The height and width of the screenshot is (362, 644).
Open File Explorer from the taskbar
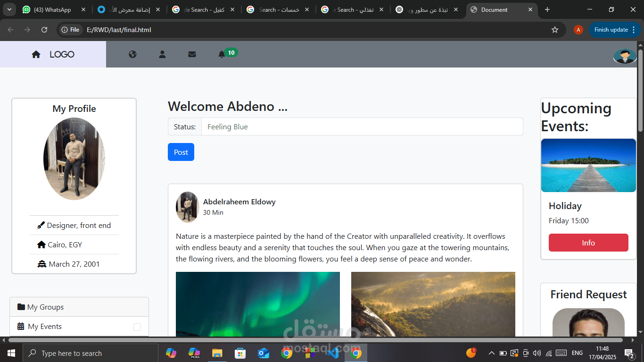(217, 353)
